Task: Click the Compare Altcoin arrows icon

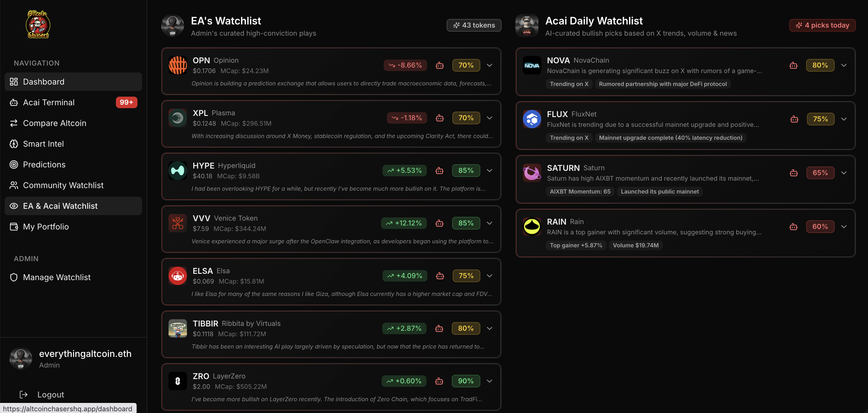Action: tap(14, 123)
